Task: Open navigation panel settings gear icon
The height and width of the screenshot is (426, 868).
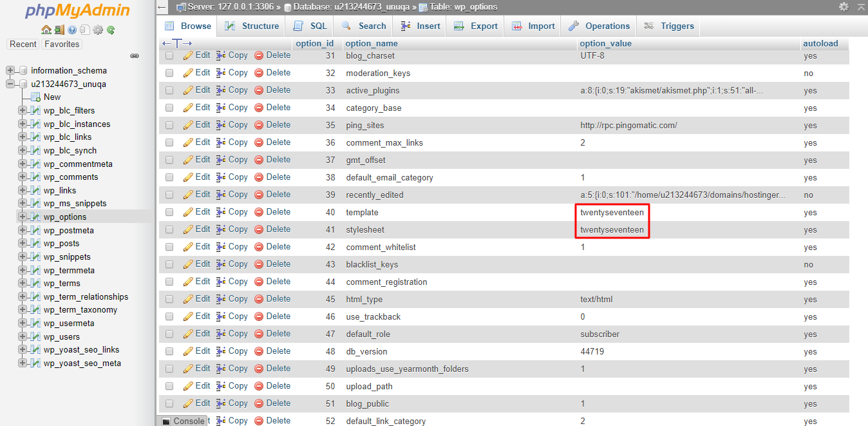Action: coord(98,30)
